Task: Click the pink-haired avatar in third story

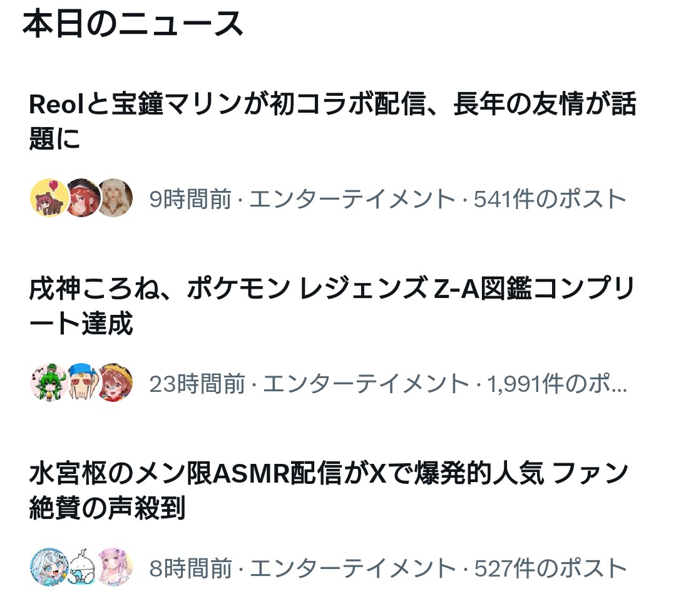Action: click(115, 567)
